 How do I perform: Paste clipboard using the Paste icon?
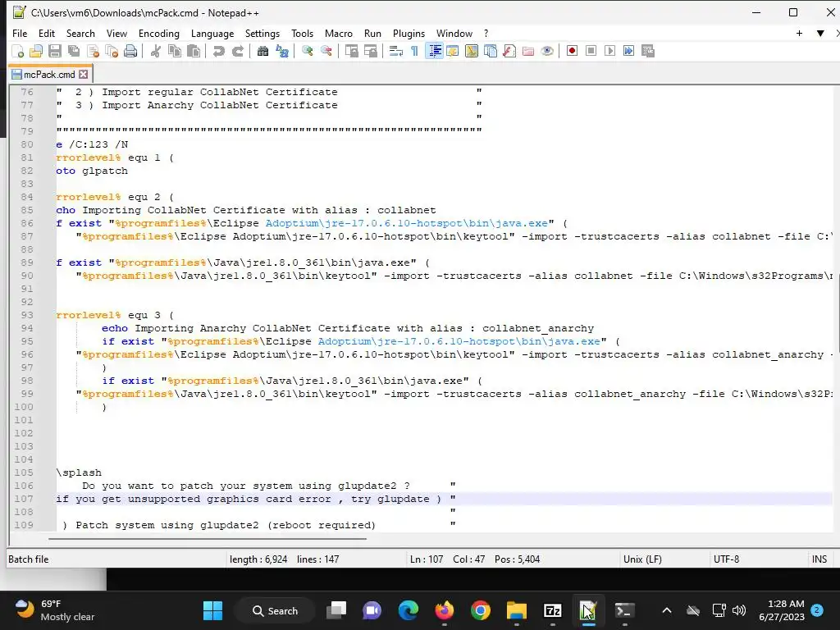(194, 51)
